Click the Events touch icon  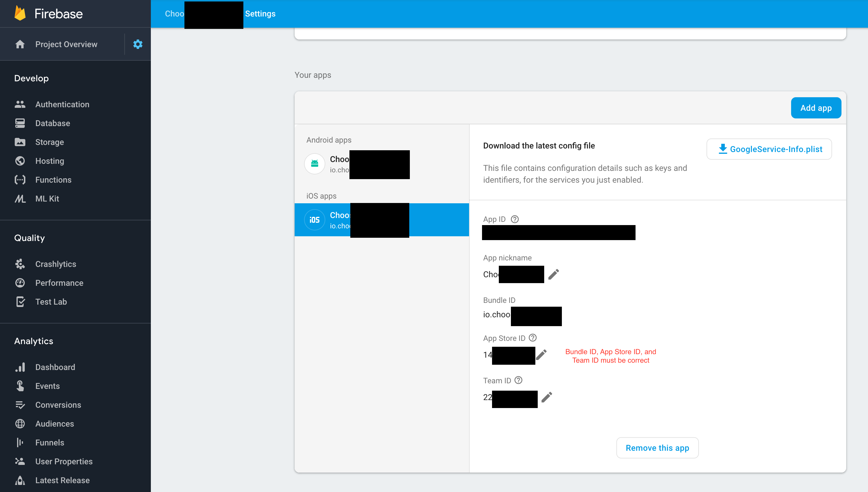[20, 386]
